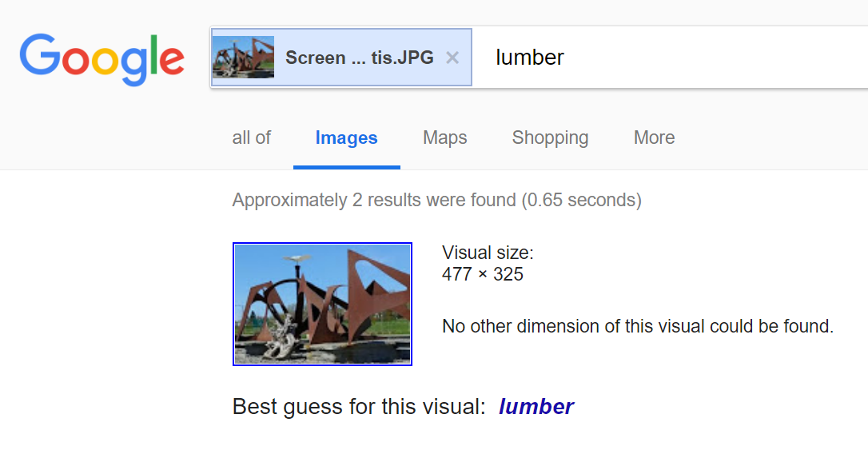868x458 pixels.
Task: Open the Shopping tab
Action: 550,137
